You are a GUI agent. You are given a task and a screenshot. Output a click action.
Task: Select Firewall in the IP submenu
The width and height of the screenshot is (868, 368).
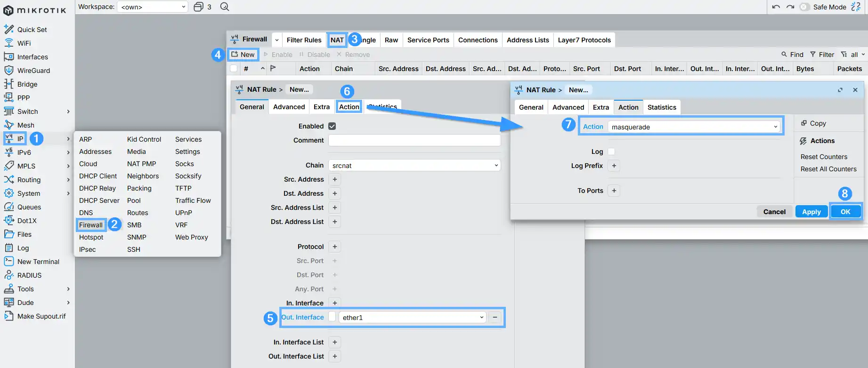click(x=91, y=225)
